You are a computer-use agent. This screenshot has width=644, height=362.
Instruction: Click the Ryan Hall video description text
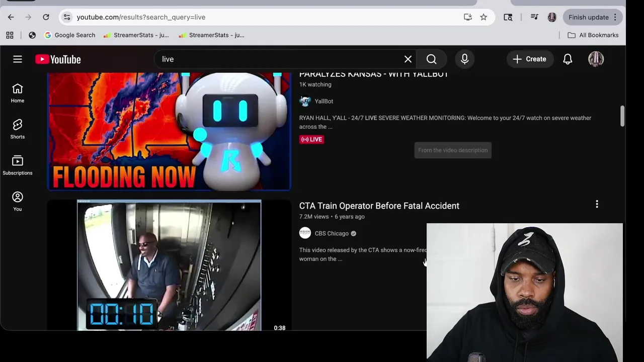pos(445,122)
